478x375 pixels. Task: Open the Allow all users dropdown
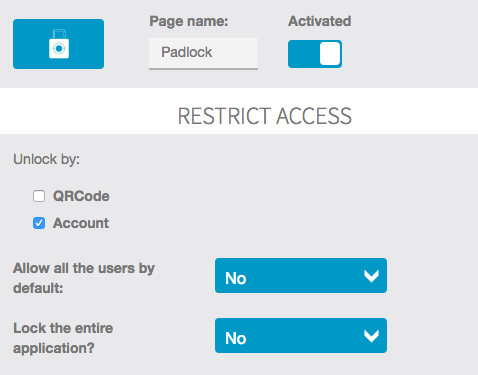[301, 276]
